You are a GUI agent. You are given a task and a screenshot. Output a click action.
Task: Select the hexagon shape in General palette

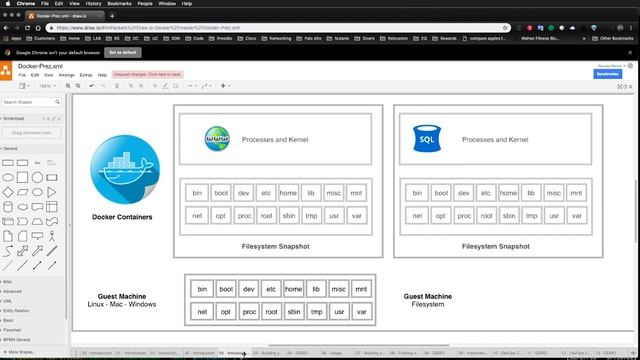coord(37,192)
